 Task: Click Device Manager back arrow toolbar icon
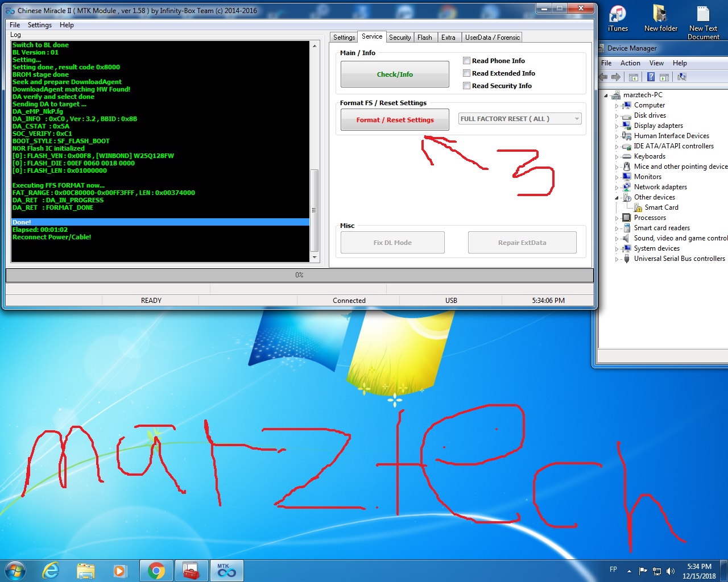pyautogui.click(x=603, y=77)
